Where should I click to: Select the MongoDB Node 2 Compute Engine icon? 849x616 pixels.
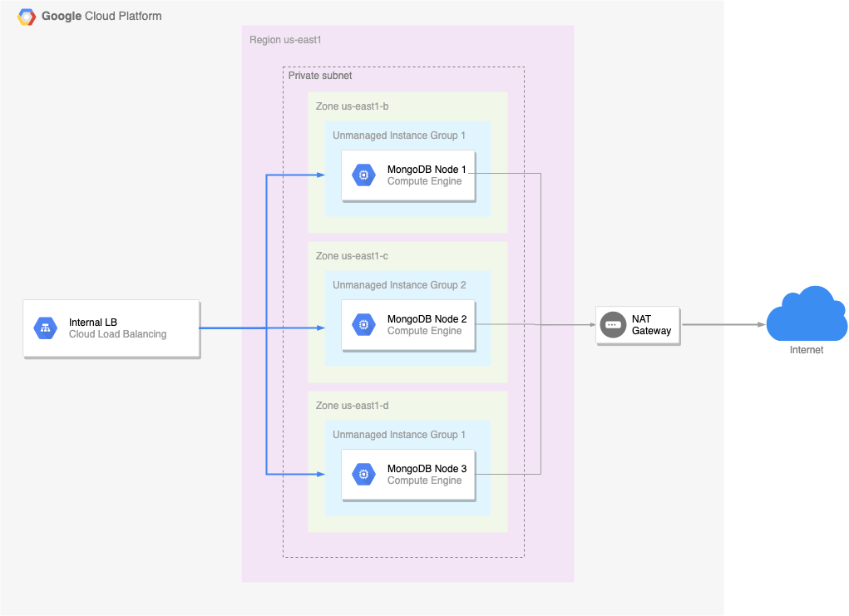(x=363, y=324)
